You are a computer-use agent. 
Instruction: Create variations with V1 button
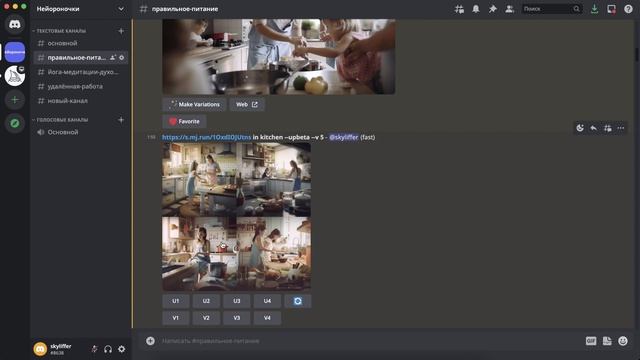click(x=176, y=318)
